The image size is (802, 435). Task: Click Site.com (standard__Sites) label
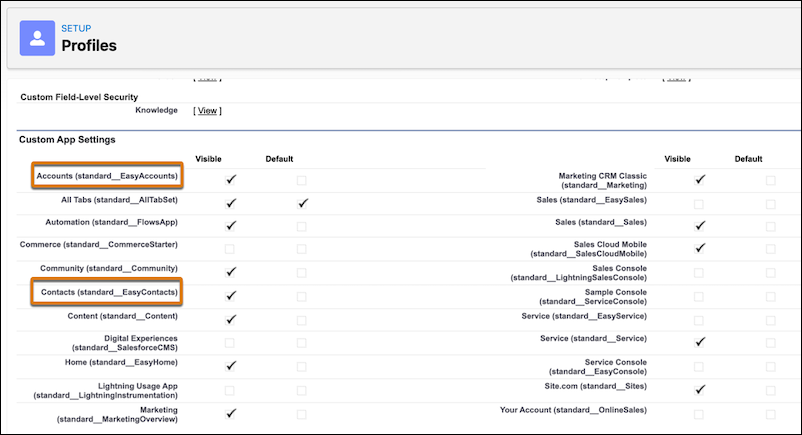click(x=595, y=386)
